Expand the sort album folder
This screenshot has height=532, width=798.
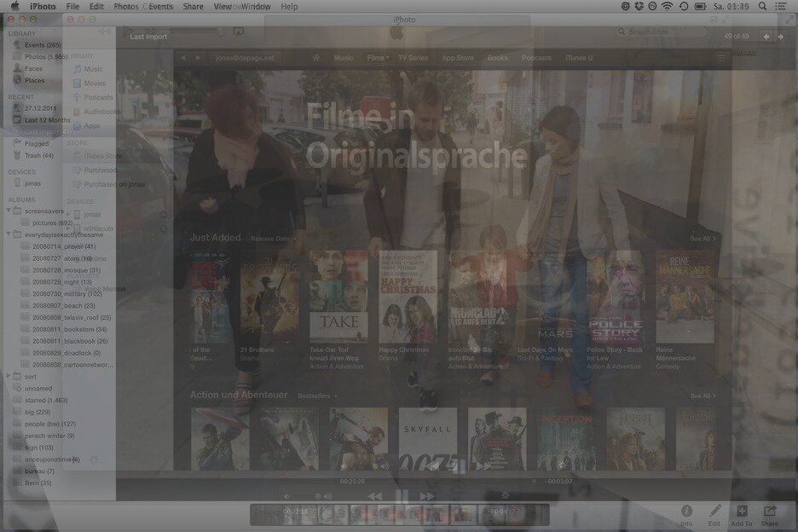point(9,376)
